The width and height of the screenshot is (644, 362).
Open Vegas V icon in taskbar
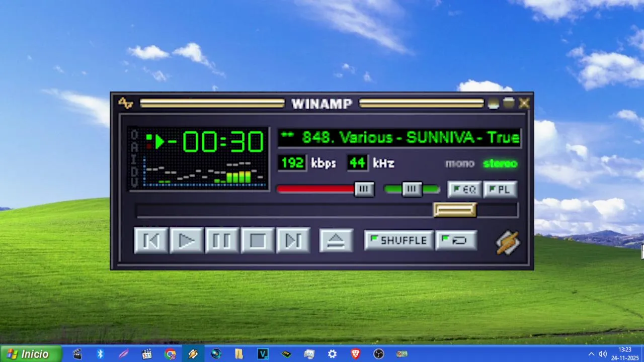click(263, 354)
